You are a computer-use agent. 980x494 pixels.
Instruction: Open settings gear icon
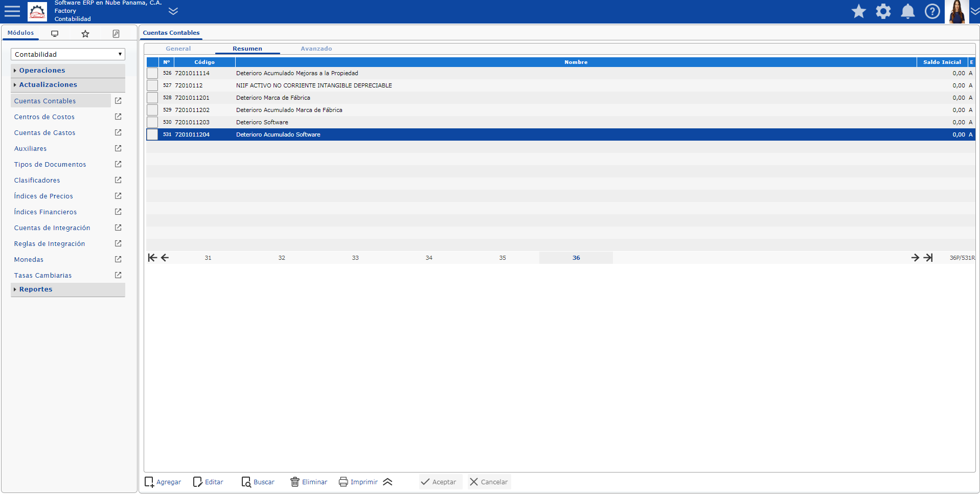click(883, 11)
